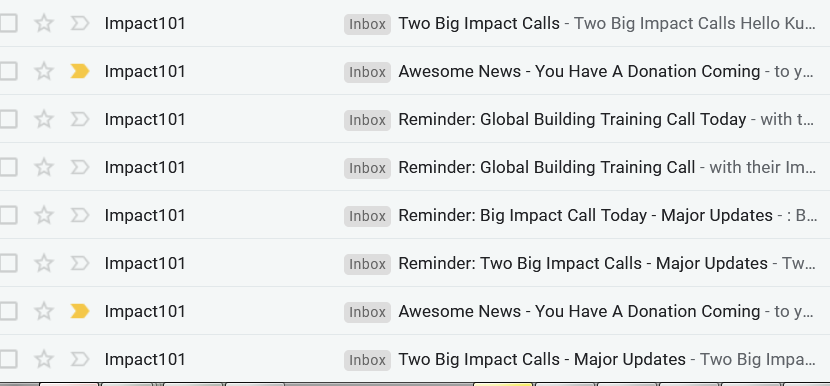Unmark yellow importance marker on lower Awesome News
The width and height of the screenshot is (830, 386).
80,311
